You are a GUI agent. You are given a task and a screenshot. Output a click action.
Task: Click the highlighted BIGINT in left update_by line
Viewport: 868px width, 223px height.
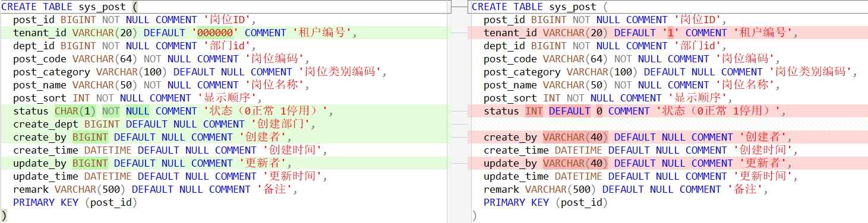pyautogui.click(x=90, y=163)
